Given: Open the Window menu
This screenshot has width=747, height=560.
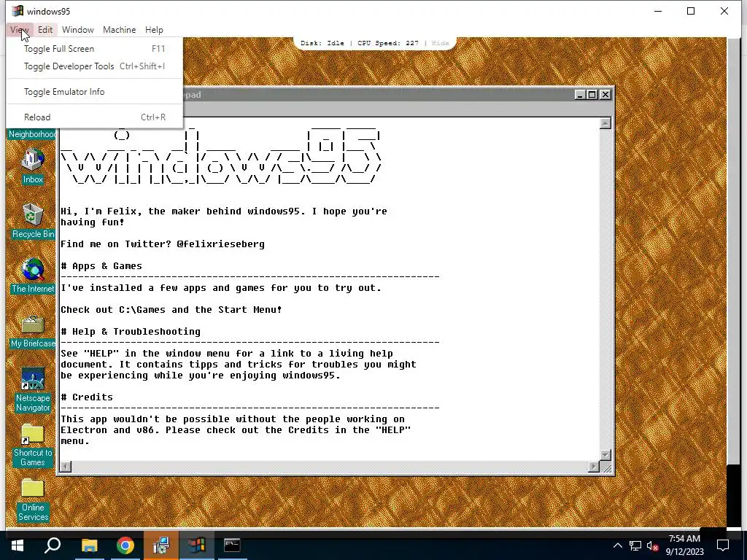Looking at the screenshot, I should pyautogui.click(x=77, y=29).
